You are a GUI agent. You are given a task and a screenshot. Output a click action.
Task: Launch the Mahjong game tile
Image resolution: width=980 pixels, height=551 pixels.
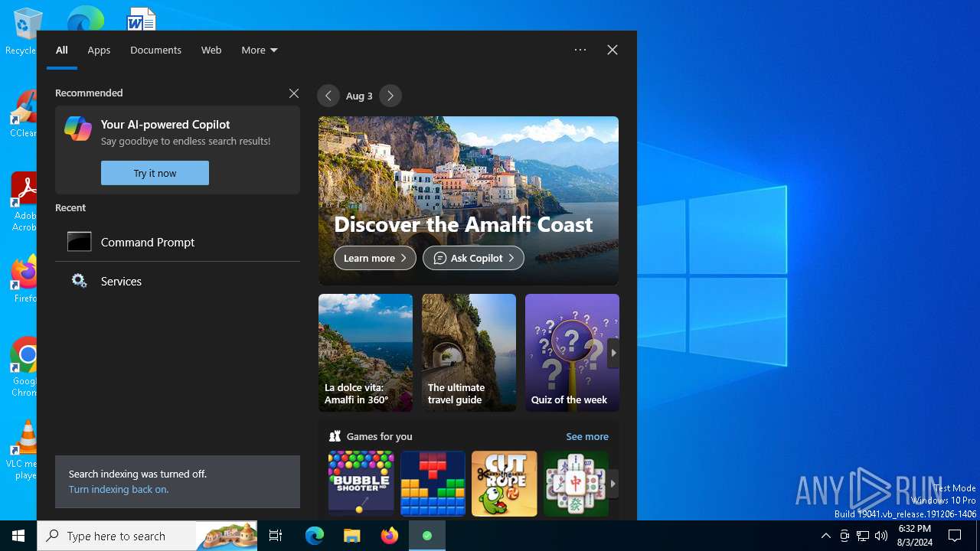pos(576,484)
